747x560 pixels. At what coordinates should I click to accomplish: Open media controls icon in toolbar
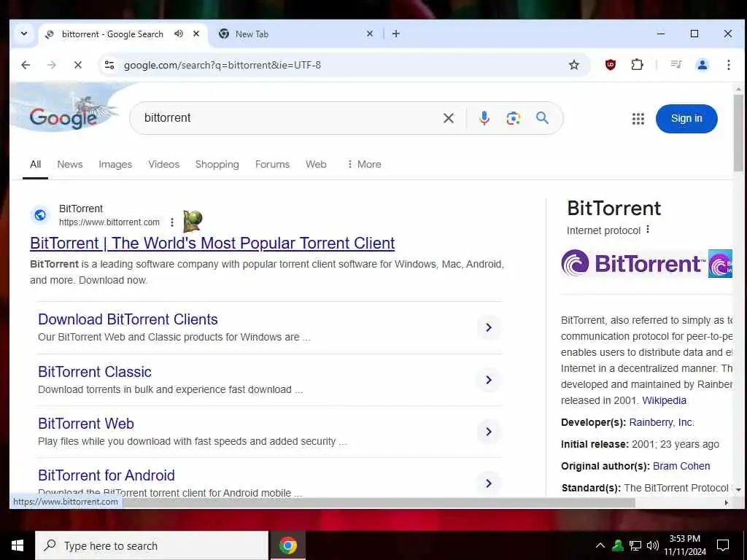(676, 65)
